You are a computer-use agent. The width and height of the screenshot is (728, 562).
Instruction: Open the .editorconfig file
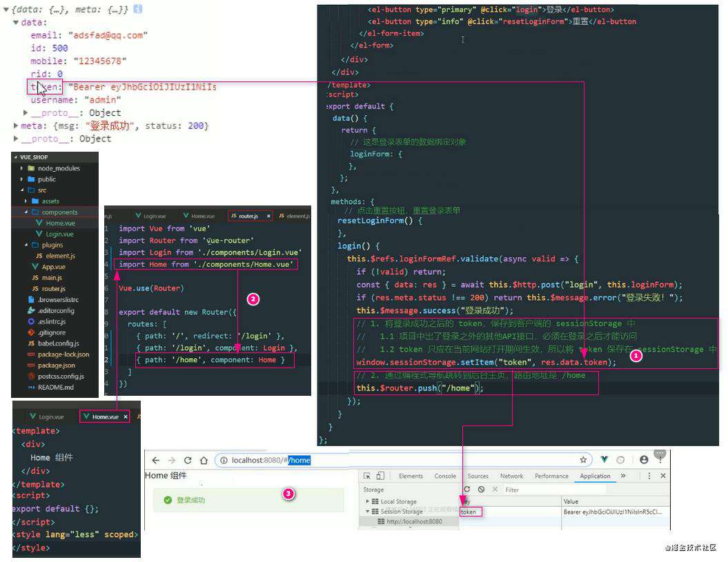[x=55, y=310]
